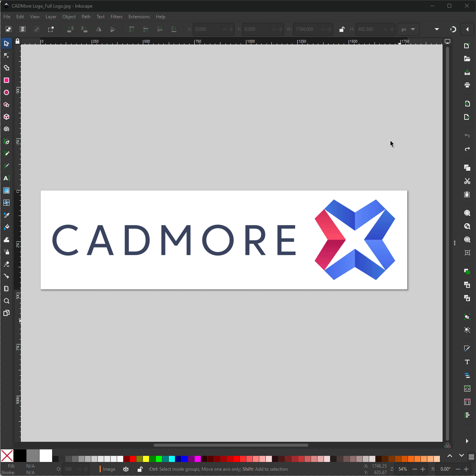Viewport: 476px width, 476px height.
Task: Select the Text tool
Action: coord(6,178)
